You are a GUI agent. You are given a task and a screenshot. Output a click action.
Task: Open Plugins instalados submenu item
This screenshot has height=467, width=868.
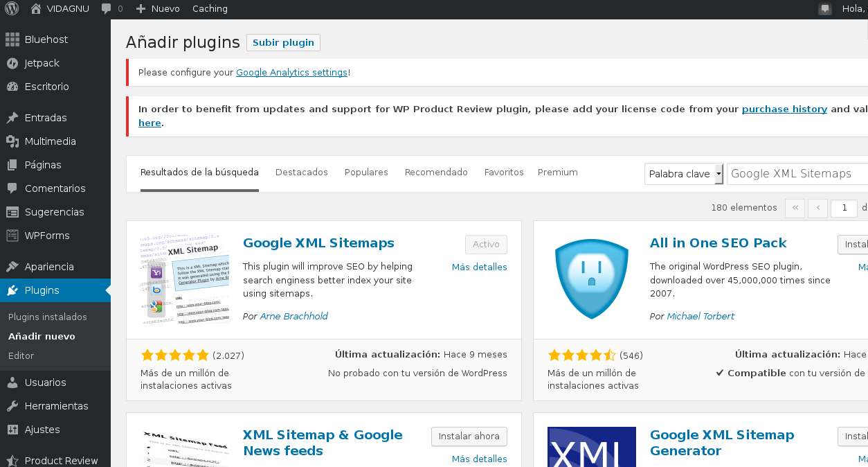tap(48, 317)
